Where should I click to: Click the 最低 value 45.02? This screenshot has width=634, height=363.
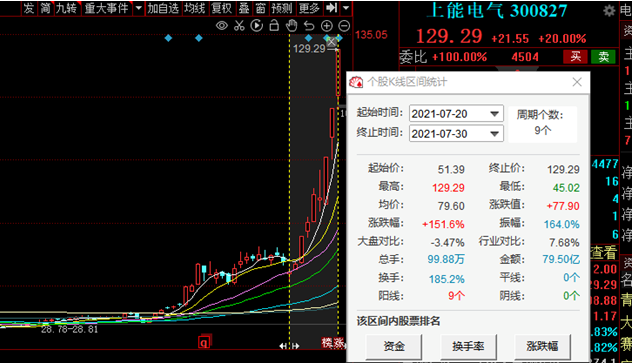[566, 188]
